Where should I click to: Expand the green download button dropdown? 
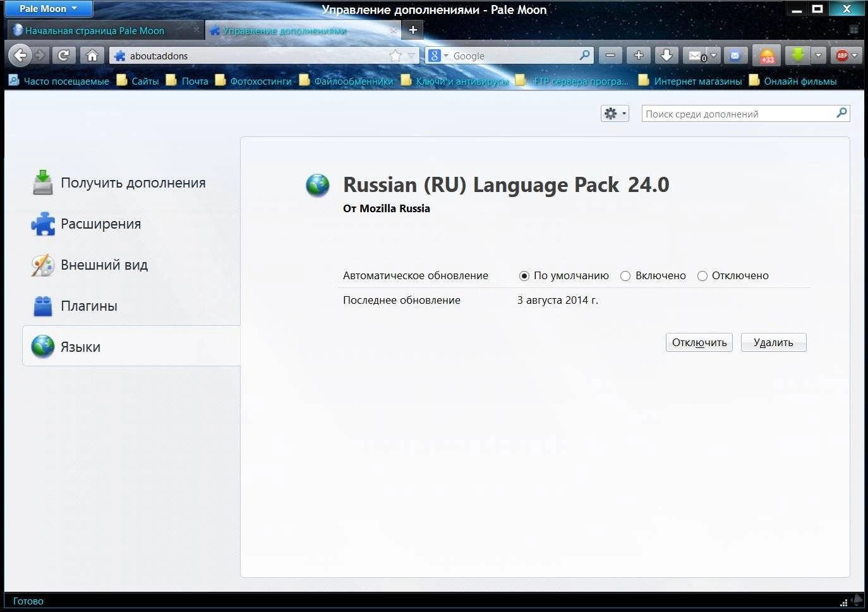point(818,56)
